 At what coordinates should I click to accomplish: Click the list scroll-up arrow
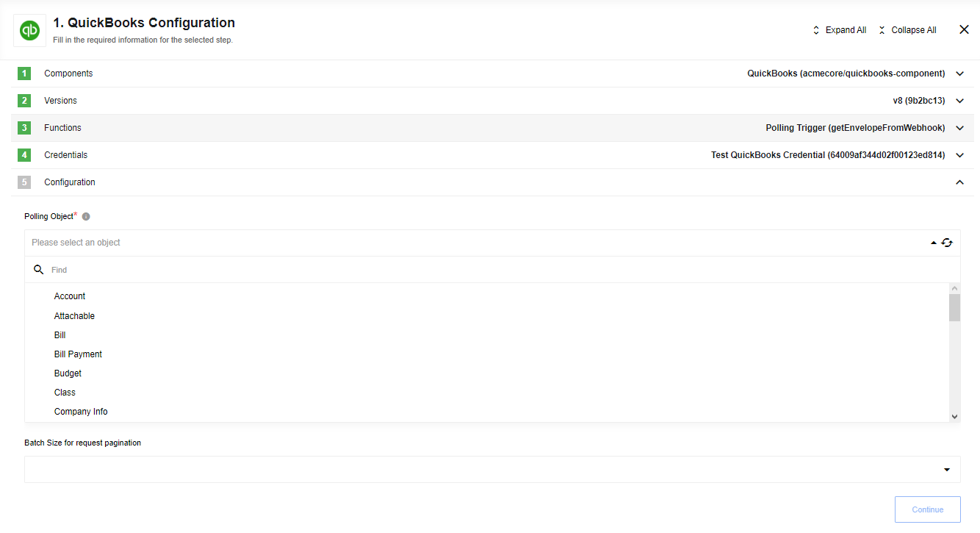point(954,288)
